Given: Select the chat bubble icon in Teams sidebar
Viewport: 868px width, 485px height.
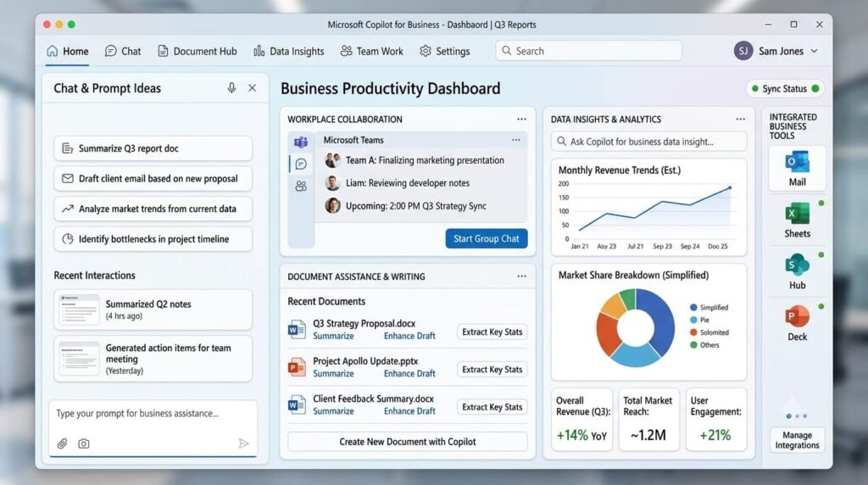Looking at the screenshot, I should pyautogui.click(x=301, y=164).
